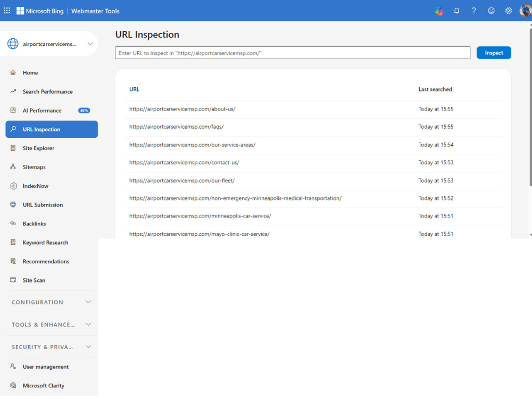The width and height of the screenshot is (532, 399).
Task: Open Site Scan page
Action: 52,280
